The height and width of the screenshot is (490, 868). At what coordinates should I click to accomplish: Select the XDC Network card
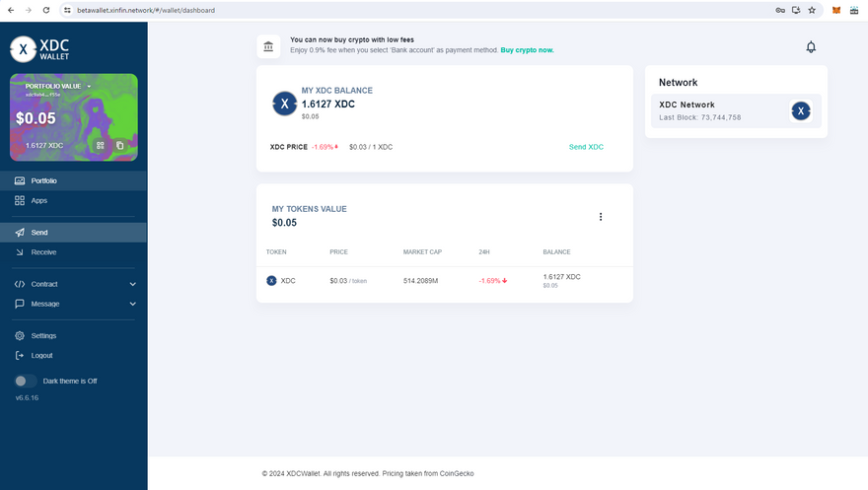tap(736, 111)
